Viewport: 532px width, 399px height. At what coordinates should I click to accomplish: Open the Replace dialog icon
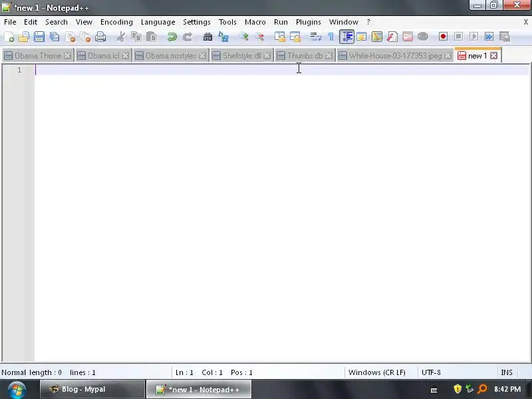click(223, 37)
